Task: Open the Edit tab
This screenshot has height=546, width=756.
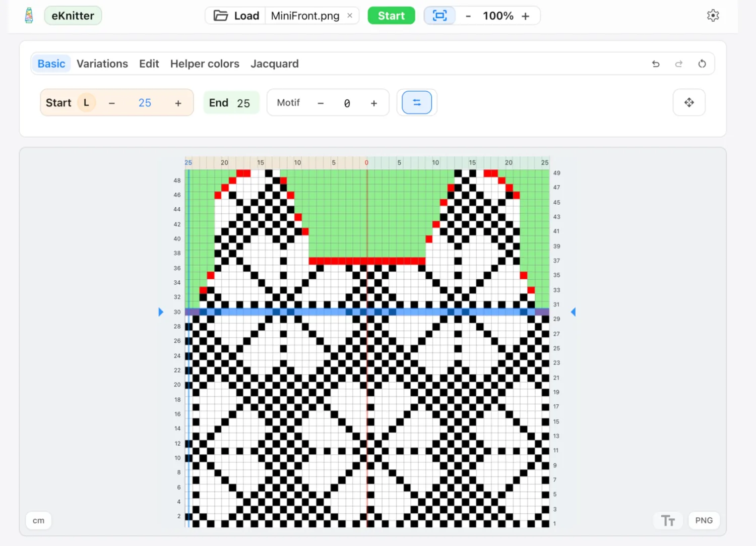Action: pyautogui.click(x=149, y=64)
